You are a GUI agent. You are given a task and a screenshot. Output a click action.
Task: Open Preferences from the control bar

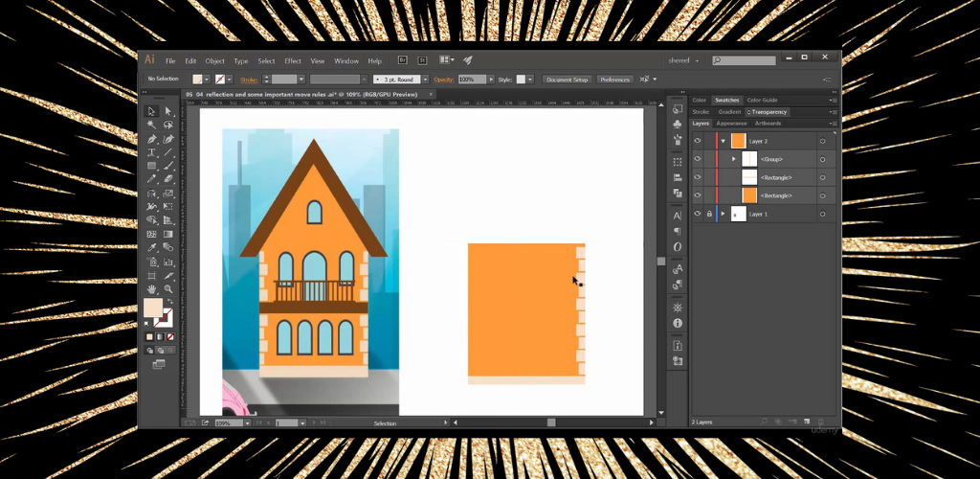[615, 80]
